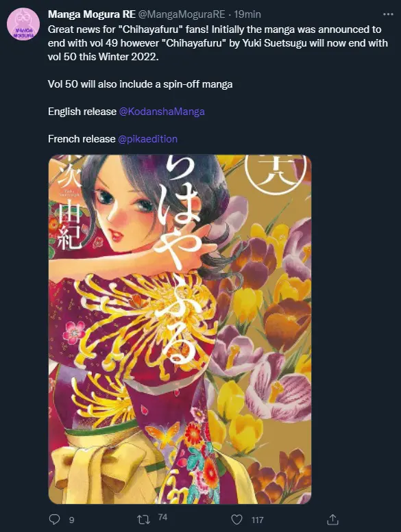
Task: Click the vertical Japanese title text on cover
Action: point(177,259)
